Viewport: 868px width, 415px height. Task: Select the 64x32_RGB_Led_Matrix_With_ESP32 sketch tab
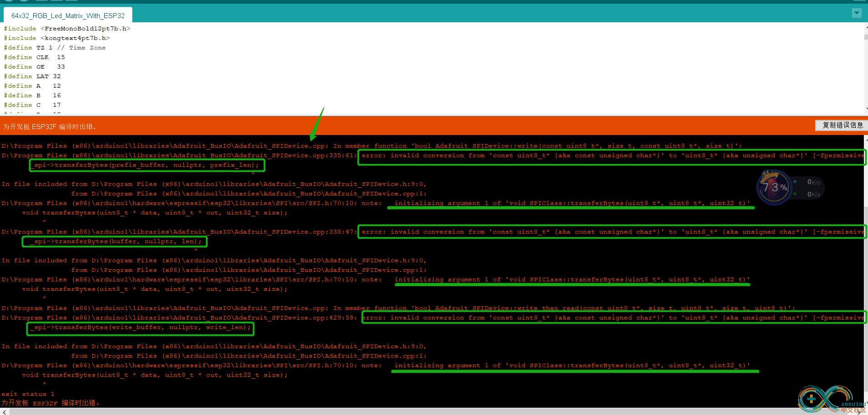tap(68, 15)
